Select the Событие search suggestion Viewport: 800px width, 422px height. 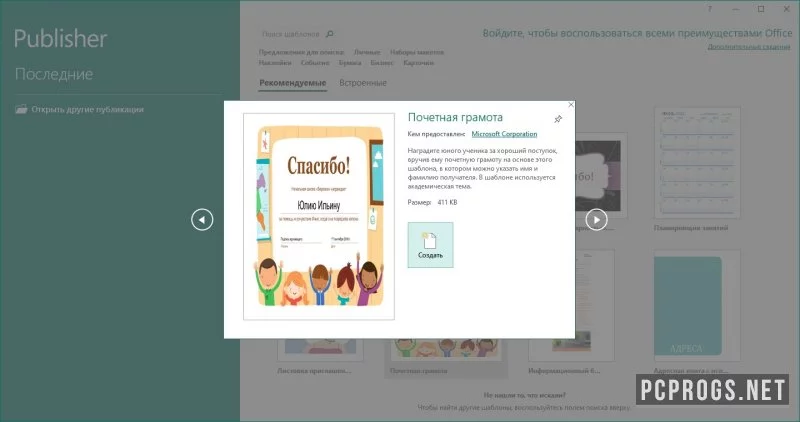point(315,63)
